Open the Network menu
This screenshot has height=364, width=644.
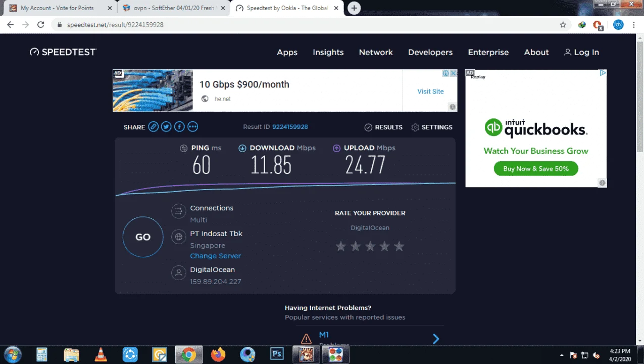click(376, 52)
